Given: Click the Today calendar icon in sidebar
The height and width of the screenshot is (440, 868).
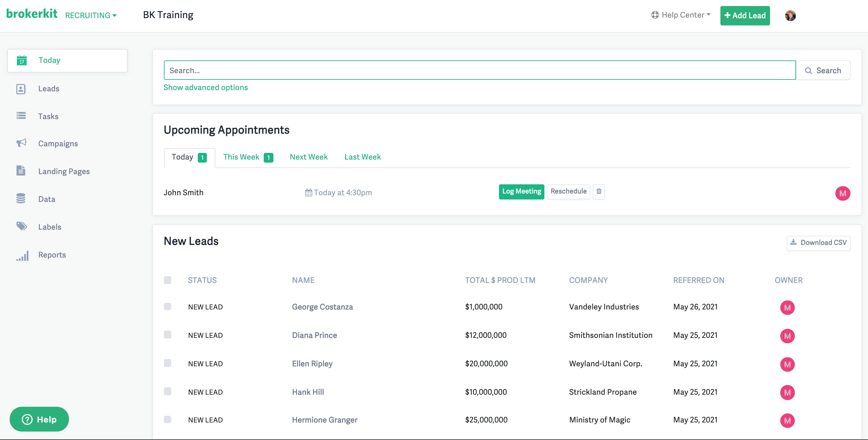Looking at the screenshot, I should point(21,60).
